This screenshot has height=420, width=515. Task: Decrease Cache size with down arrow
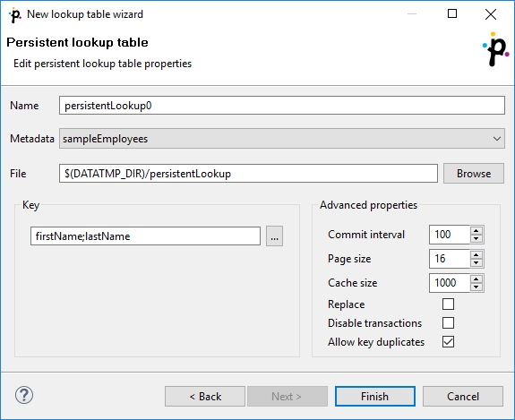[476, 287]
